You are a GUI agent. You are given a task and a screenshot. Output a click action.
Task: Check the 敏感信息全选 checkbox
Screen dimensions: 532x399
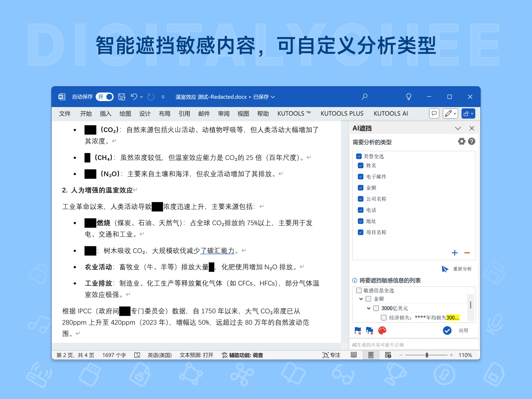pos(359,290)
